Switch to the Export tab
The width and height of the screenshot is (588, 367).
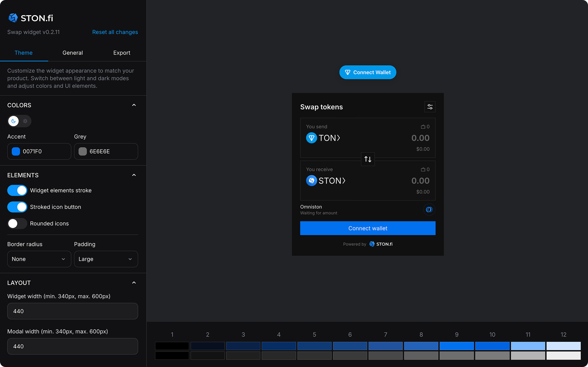click(122, 53)
